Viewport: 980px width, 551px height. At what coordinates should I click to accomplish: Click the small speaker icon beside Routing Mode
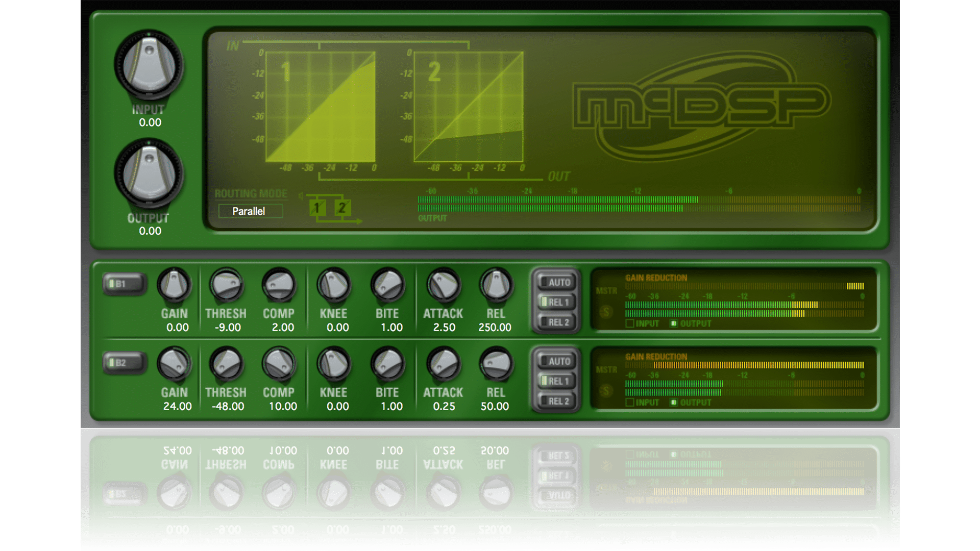[x=301, y=195]
